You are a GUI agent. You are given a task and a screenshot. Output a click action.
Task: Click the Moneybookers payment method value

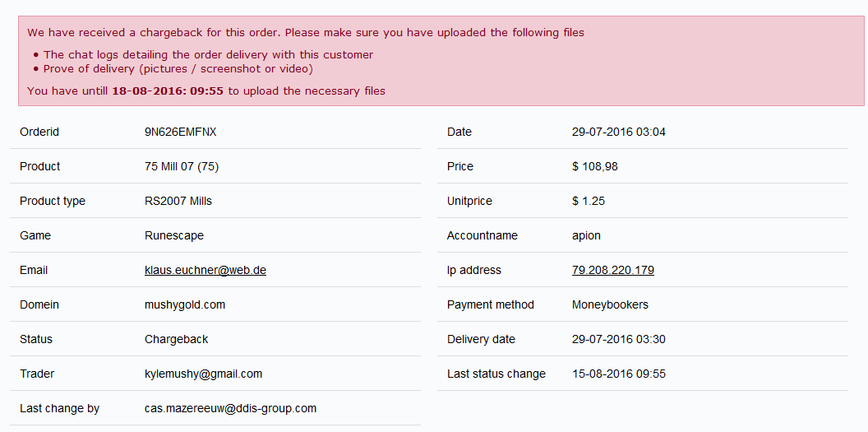point(610,304)
